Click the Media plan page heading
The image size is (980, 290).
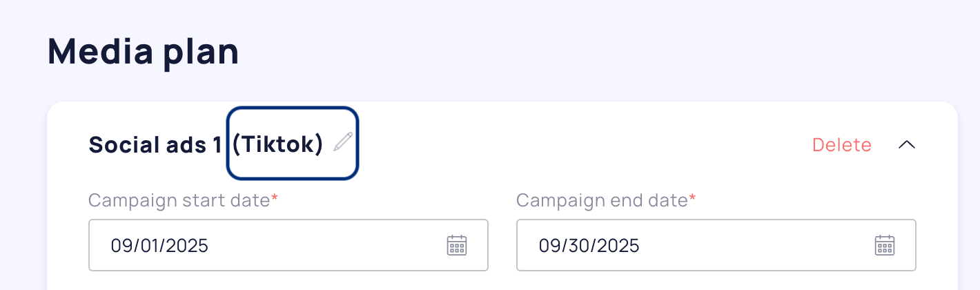pyautogui.click(x=144, y=52)
